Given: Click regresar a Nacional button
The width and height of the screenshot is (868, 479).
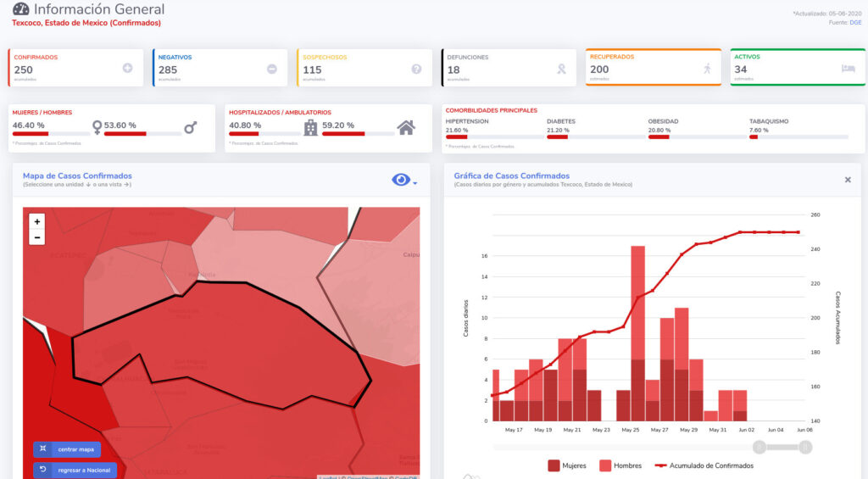Looking at the screenshot, I should (75, 470).
